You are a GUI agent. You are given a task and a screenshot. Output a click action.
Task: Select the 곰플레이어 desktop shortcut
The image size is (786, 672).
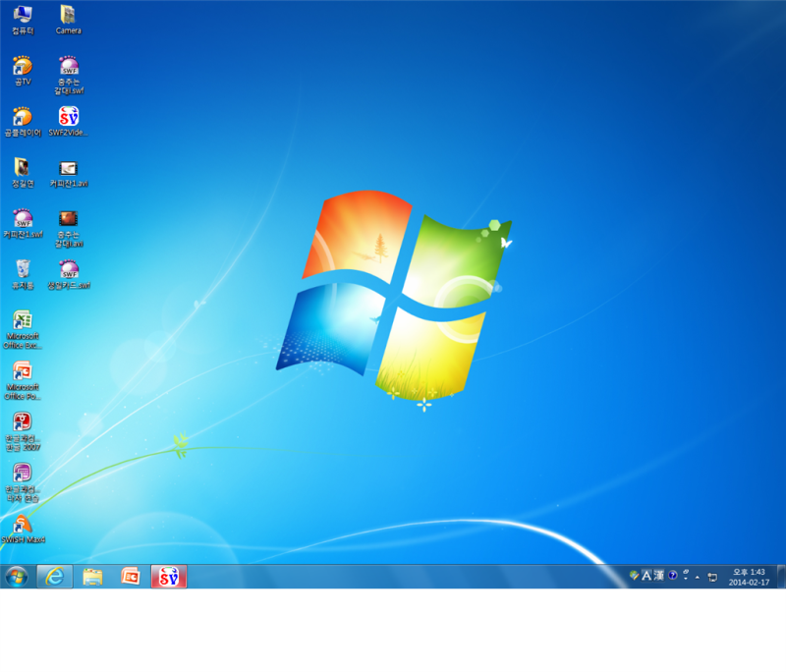(x=23, y=122)
